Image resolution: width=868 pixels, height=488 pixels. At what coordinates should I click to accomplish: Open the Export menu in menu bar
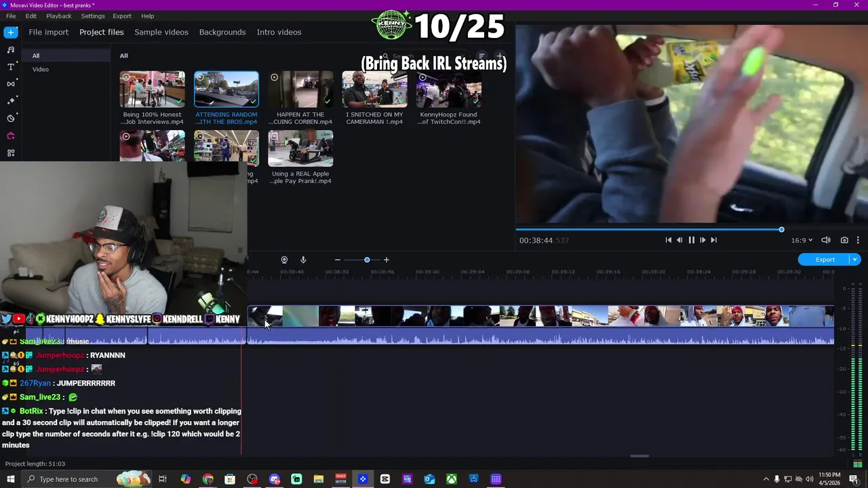pyautogui.click(x=122, y=16)
